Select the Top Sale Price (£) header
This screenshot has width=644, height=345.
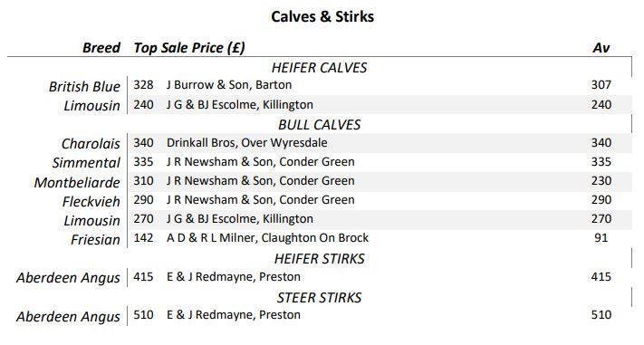[x=189, y=48]
